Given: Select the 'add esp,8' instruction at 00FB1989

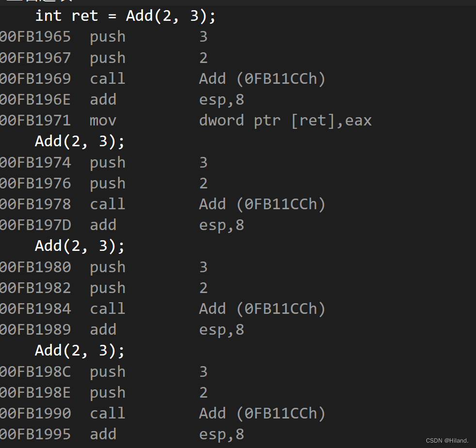Looking at the screenshot, I should click(103, 330).
